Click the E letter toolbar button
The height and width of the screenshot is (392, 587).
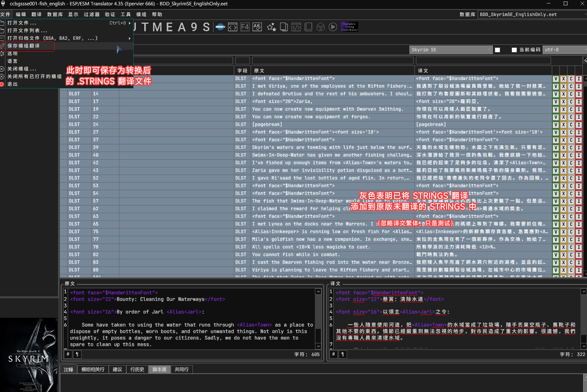coord(170,27)
